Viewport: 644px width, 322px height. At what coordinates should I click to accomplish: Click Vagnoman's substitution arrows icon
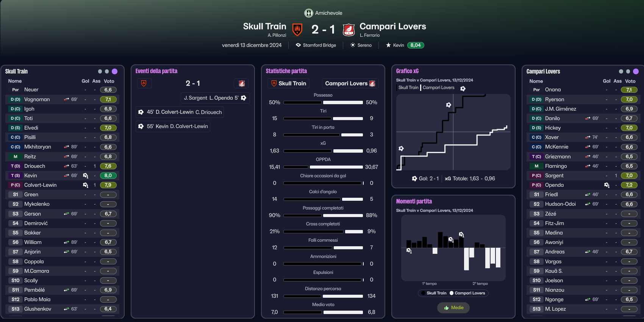(67, 99)
